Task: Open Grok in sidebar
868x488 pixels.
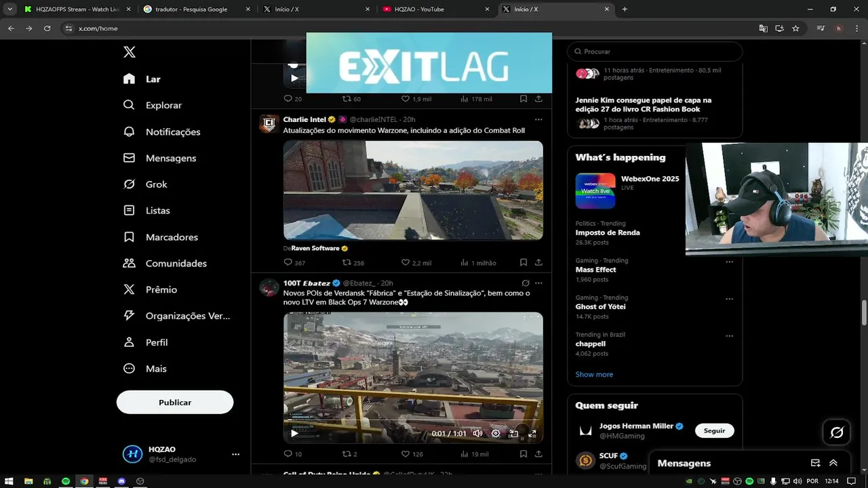Action: coord(145,184)
